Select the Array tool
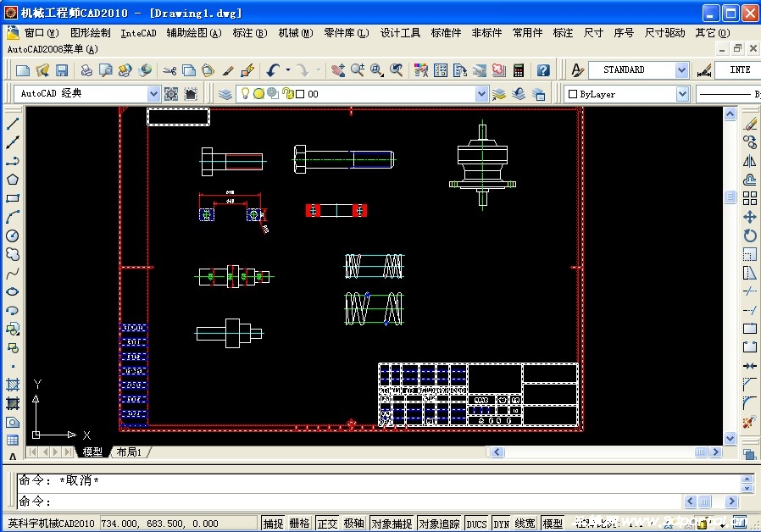Viewport: 761px width, 532px height. click(750, 198)
